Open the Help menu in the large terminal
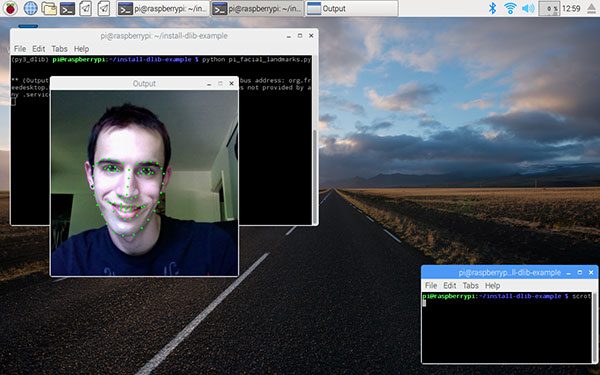Screen dimensions: 600x375 coord(81,49)
